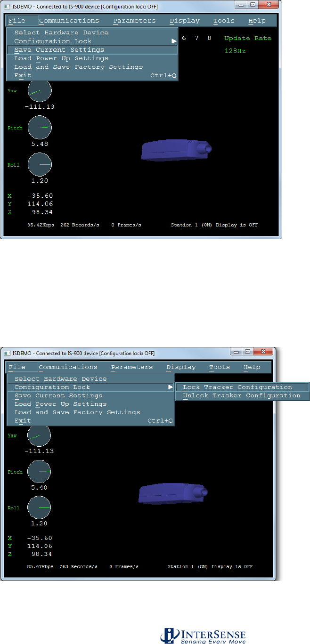This screenshot has height=644, width=310.
Task: Click 85.42Kbps status in upper window
Action: (41, 225)
